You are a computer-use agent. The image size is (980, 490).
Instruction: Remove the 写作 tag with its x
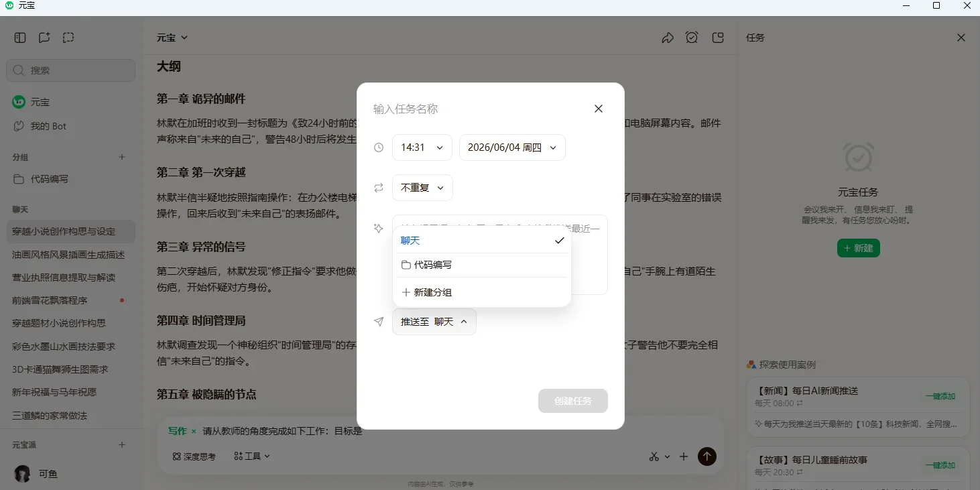(x=194, y=431)
